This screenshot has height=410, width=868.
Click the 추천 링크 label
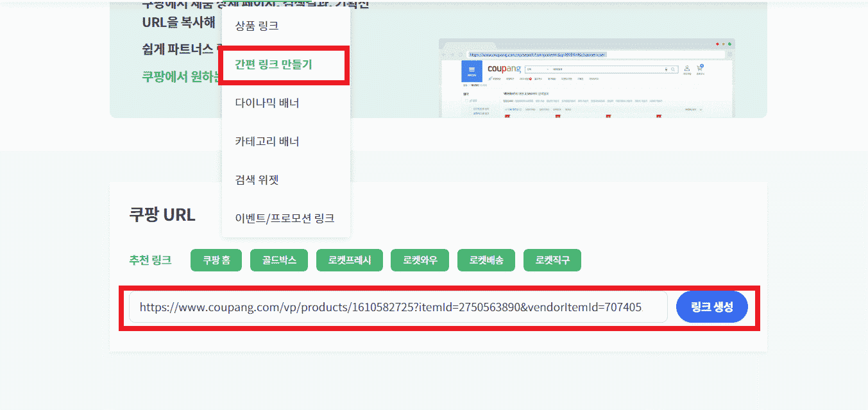[150, 260]
